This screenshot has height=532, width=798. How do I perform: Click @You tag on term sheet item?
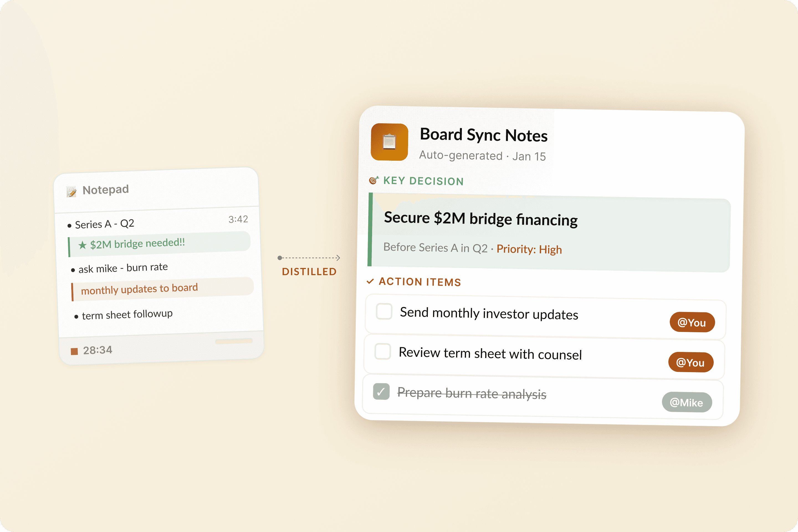[x=690, y=362]
